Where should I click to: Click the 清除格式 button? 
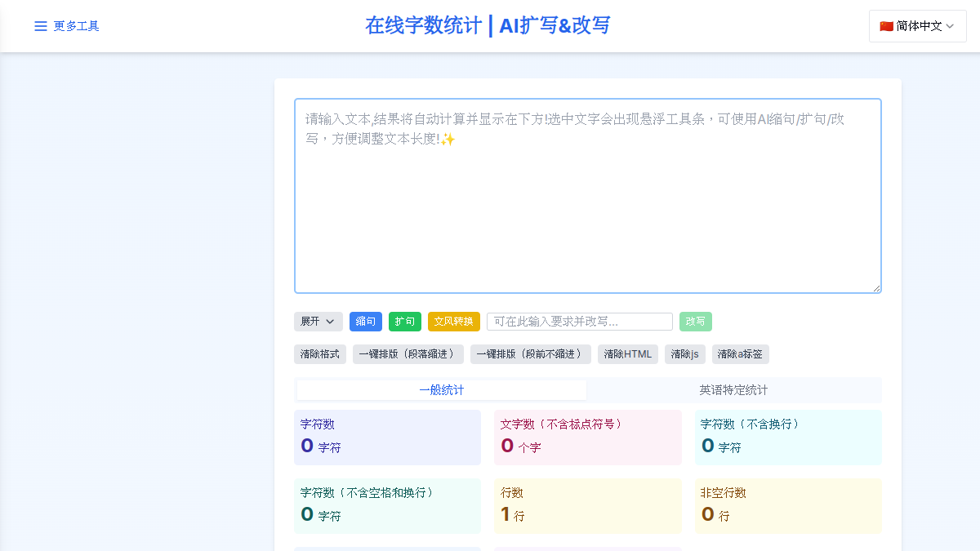(x=320, y=354)
